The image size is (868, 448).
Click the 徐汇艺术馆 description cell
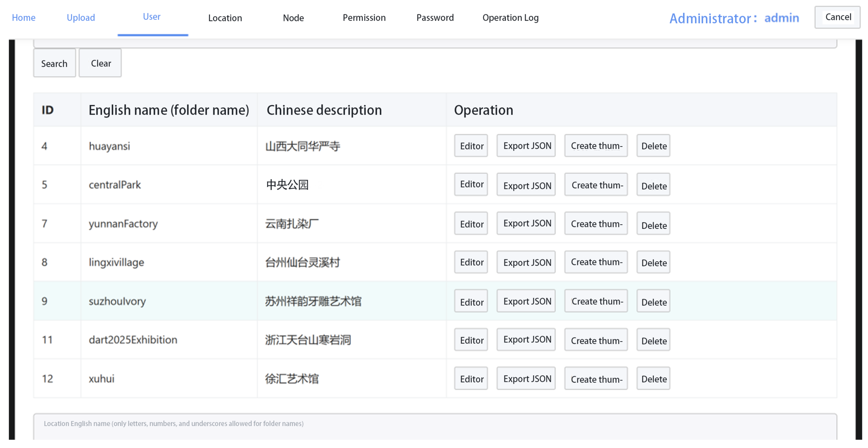(x=352, y=379)
